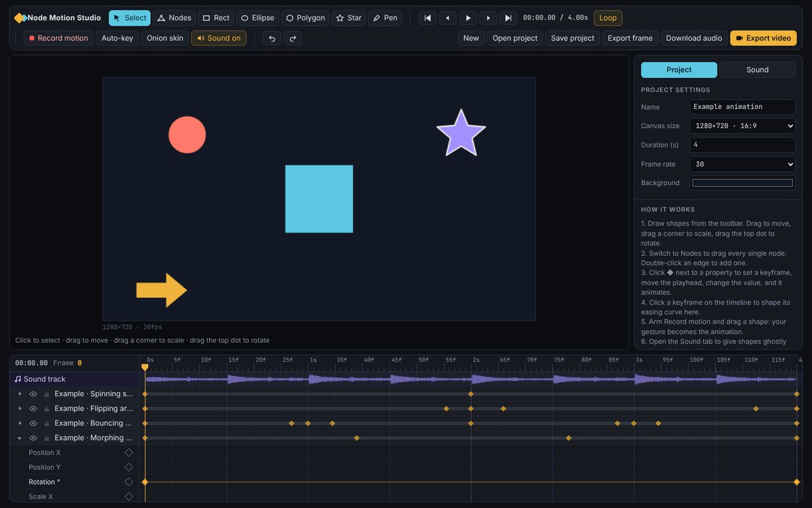Click the 2s mark on timeline ruler

(476, 360)
